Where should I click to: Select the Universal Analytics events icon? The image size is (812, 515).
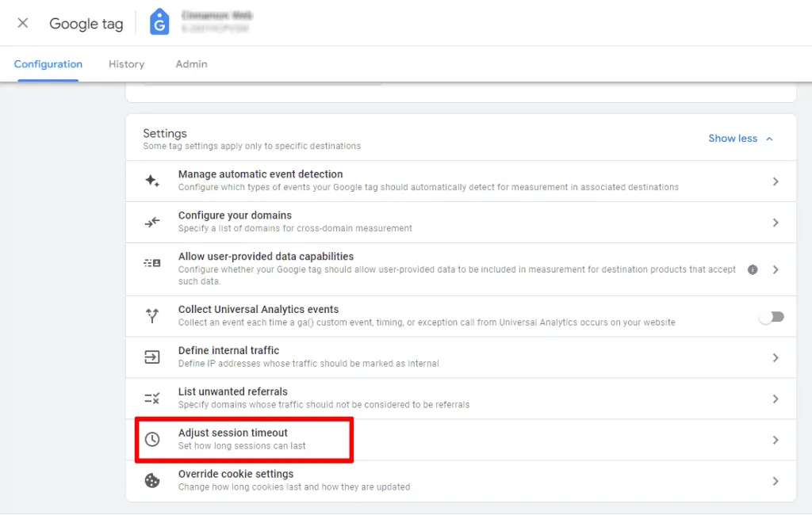151,315
